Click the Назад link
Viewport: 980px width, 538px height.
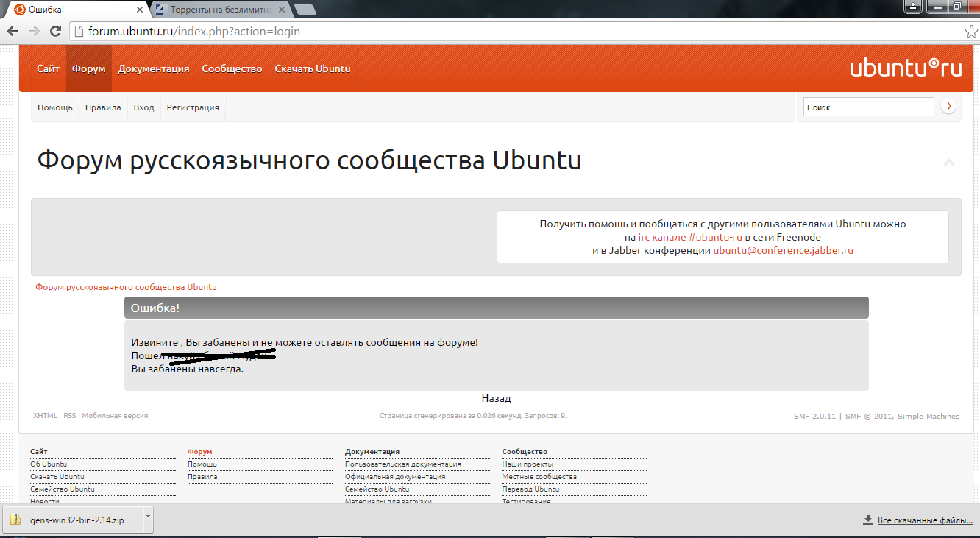pyautogui.click(x=496, y=398)
